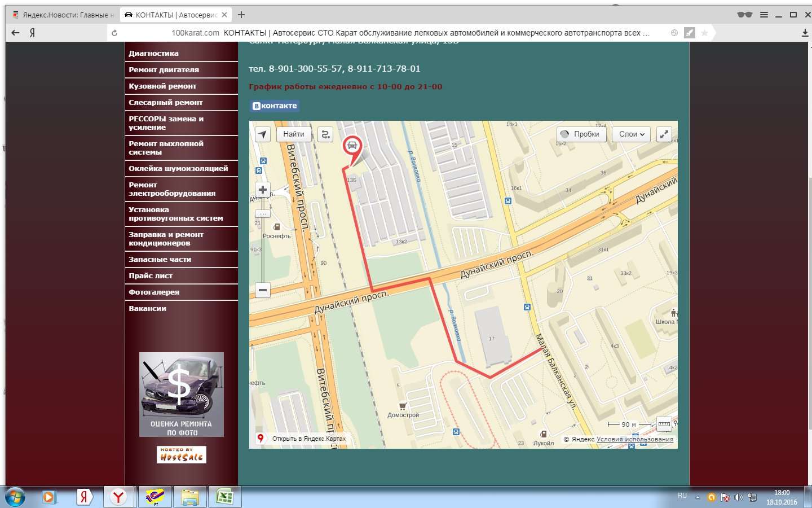The height and width of the screenshot is (508, 812).
Task: Reload the page with refresh icon
Action: point(114,33)
